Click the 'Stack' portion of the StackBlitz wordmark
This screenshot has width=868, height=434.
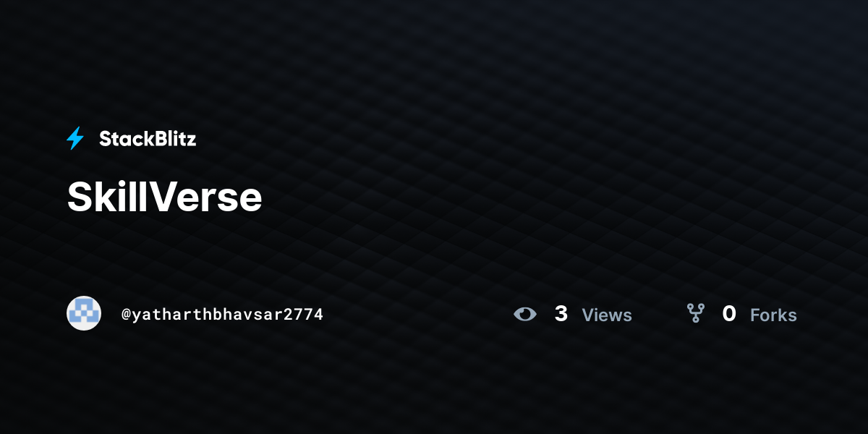point(124,139)
